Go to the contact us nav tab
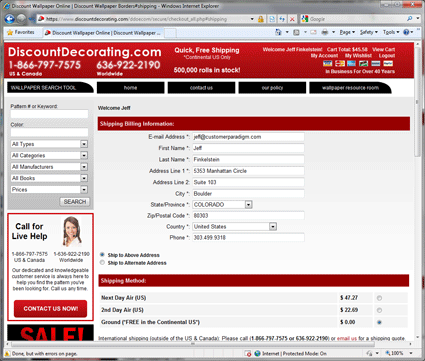 pos(201,88)
